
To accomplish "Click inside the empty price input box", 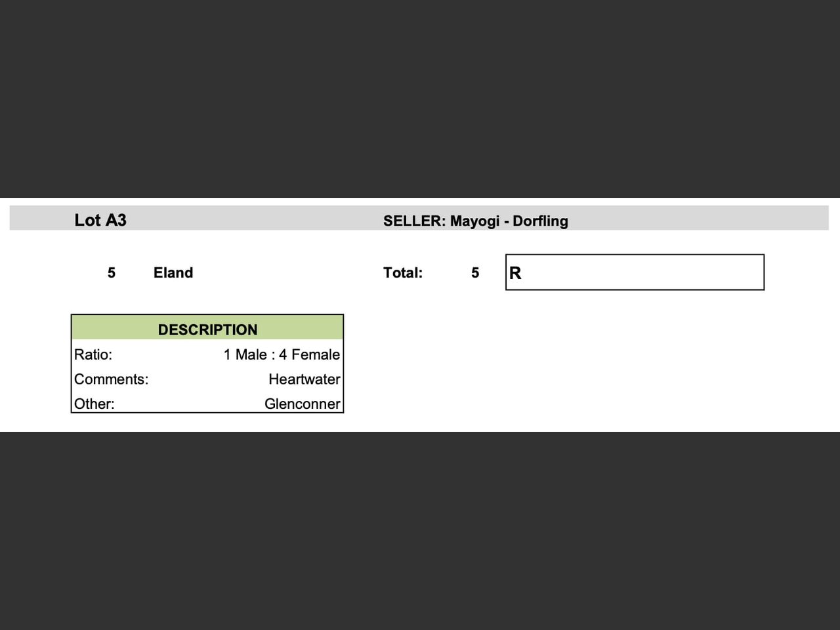I will (x=643, y=272).
